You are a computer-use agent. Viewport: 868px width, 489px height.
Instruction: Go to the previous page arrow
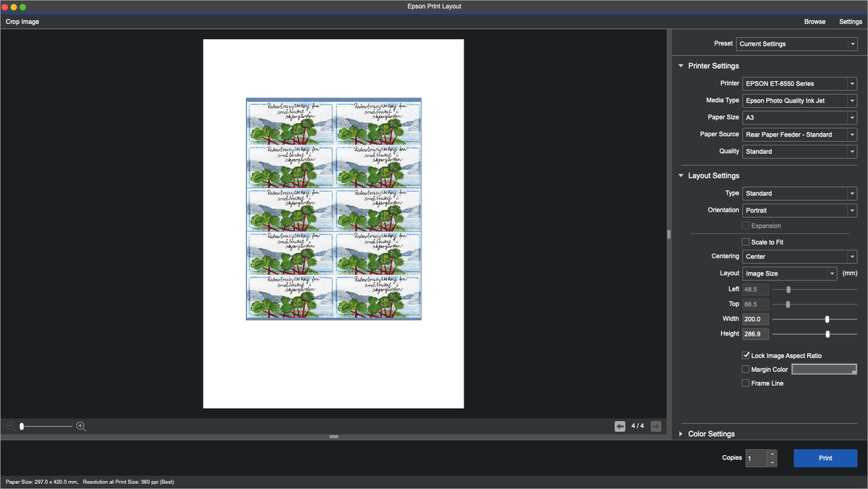(620, 426)
